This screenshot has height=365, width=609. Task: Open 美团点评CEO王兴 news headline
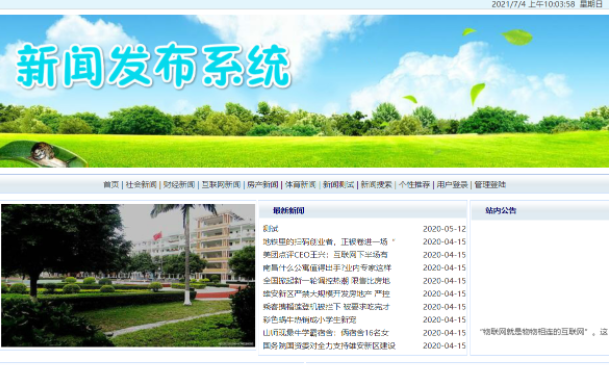pos(325,255)
